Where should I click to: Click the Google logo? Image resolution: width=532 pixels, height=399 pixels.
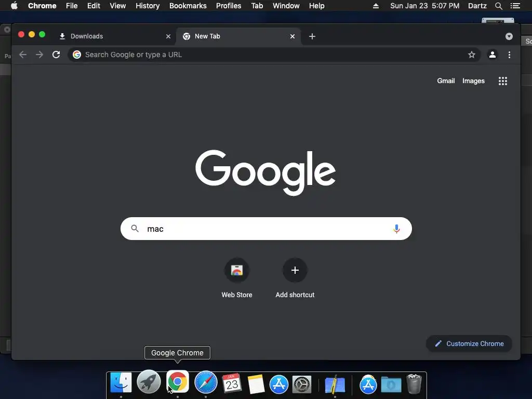pos(265,172)
